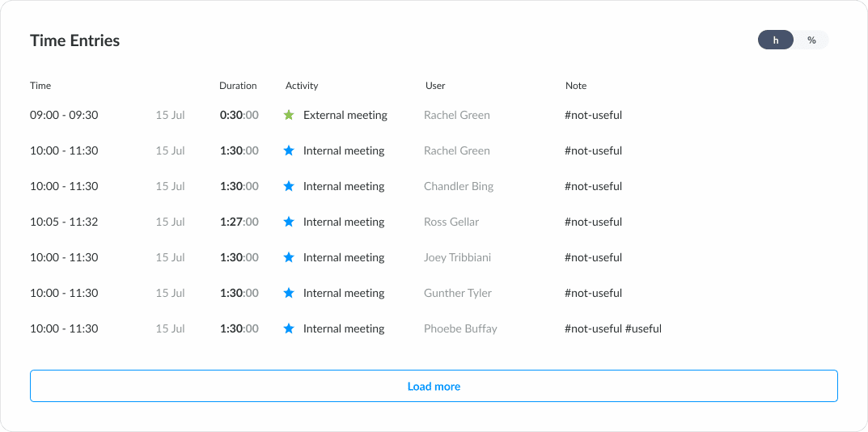Click the blue star in Phoebe Buffay's row

pos(289,328)
